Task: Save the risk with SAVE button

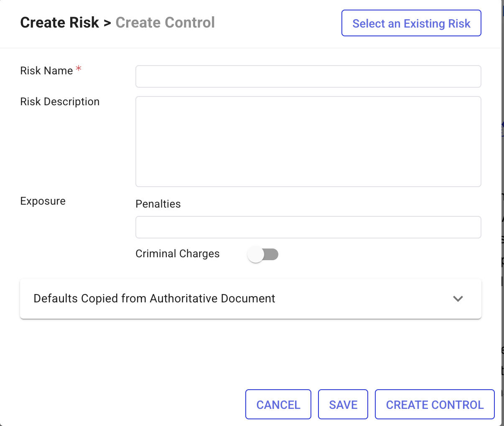Action: tap(343, 404)
